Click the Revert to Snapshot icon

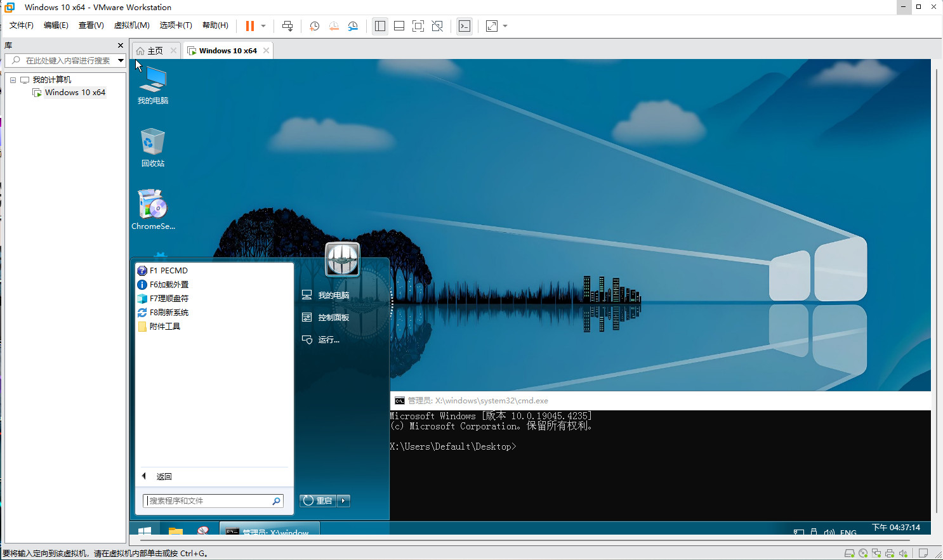coord(333,26)
